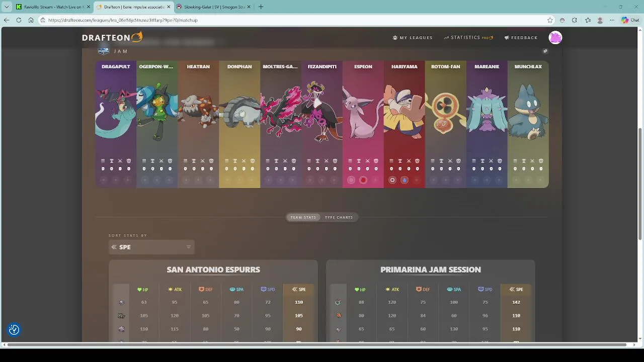This screenshot has height=362, width=644.
Task: Click Dragapult's first empty plus slot
Action: [x=104, y=180]
